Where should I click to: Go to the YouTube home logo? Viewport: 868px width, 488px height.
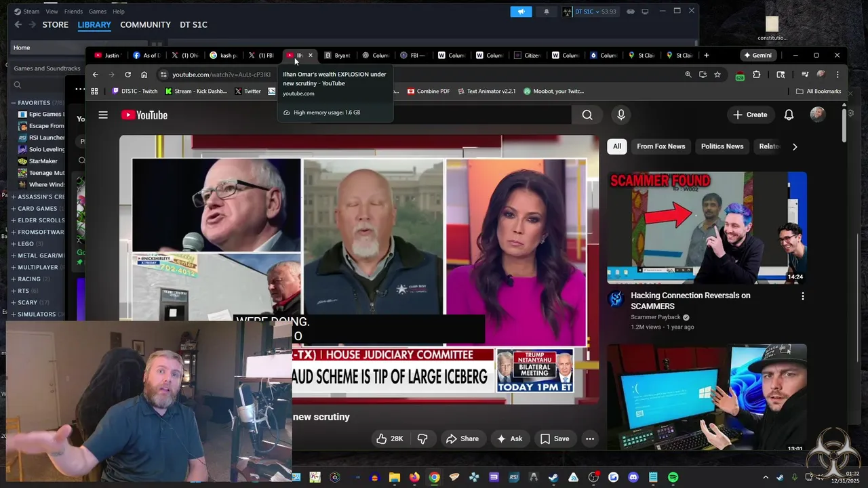pyautogui.click(x=144, y=115)
